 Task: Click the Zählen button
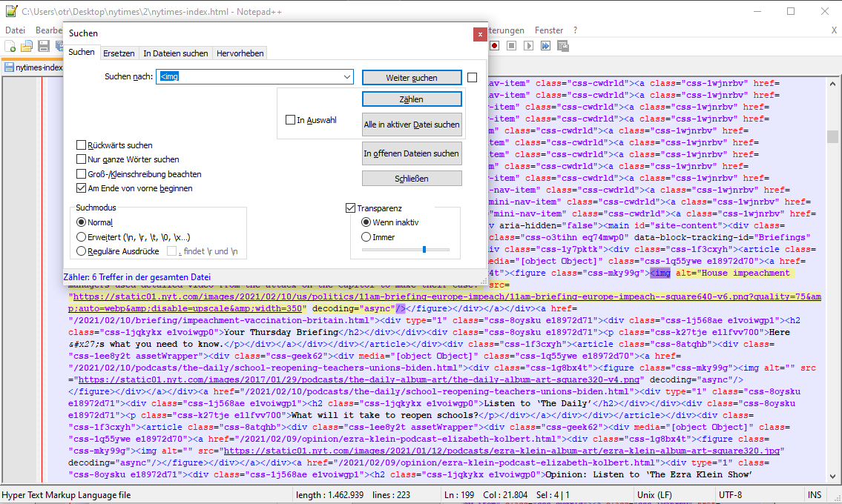(411, 99)
